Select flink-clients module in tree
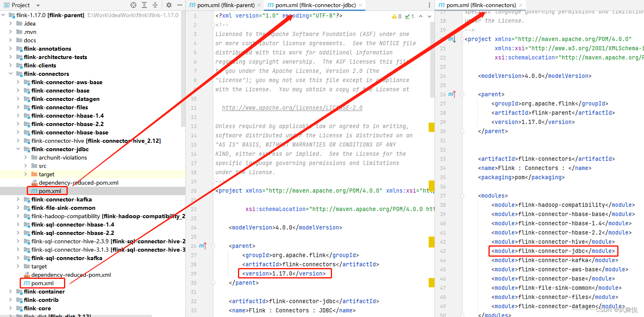Screen dimensions: 644x317 [x=40, y=65]
